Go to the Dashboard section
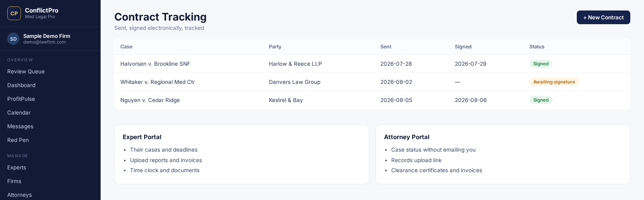The height and width of the screenshot is (200, 644). click(x=21, y=85)
